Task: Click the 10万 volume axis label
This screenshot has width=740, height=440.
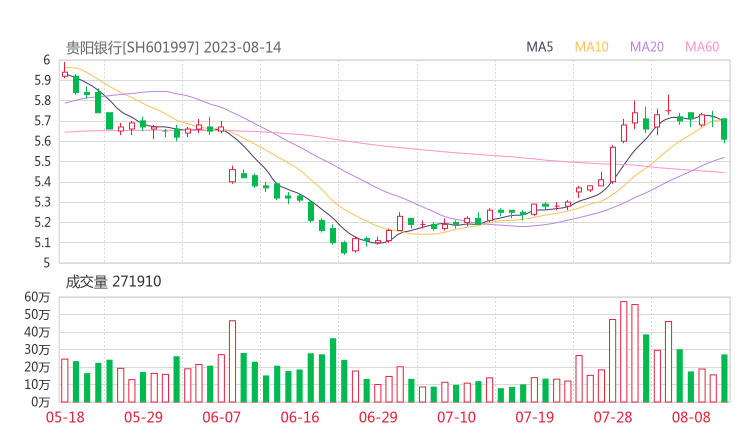Action: coord(37,384)
